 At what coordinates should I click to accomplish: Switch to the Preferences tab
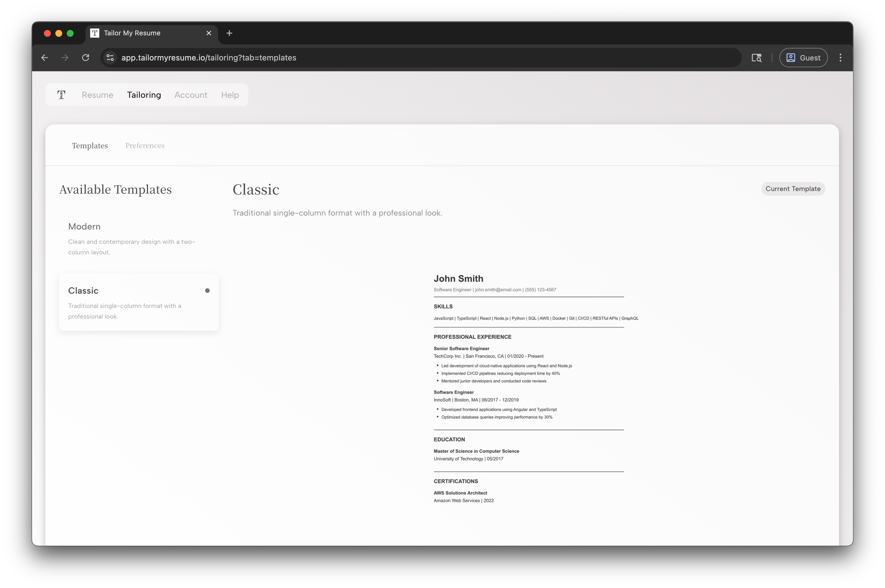point(145,145)
